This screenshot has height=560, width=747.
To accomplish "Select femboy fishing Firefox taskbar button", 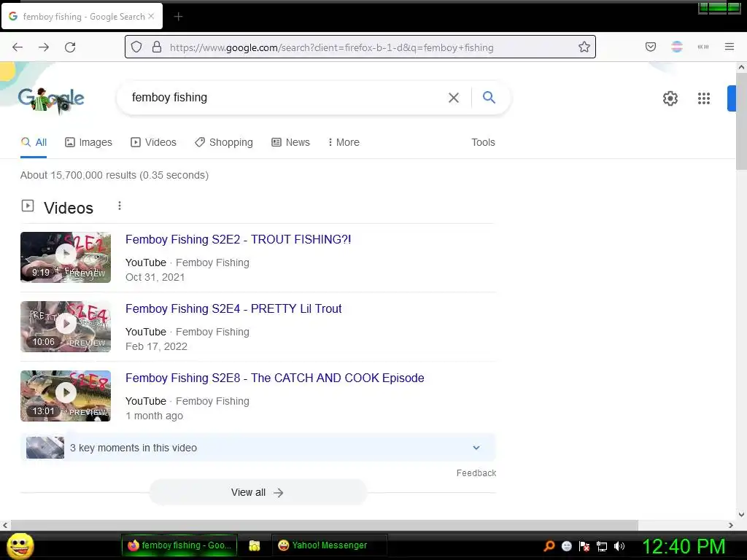I will click(x=179, y=545).
